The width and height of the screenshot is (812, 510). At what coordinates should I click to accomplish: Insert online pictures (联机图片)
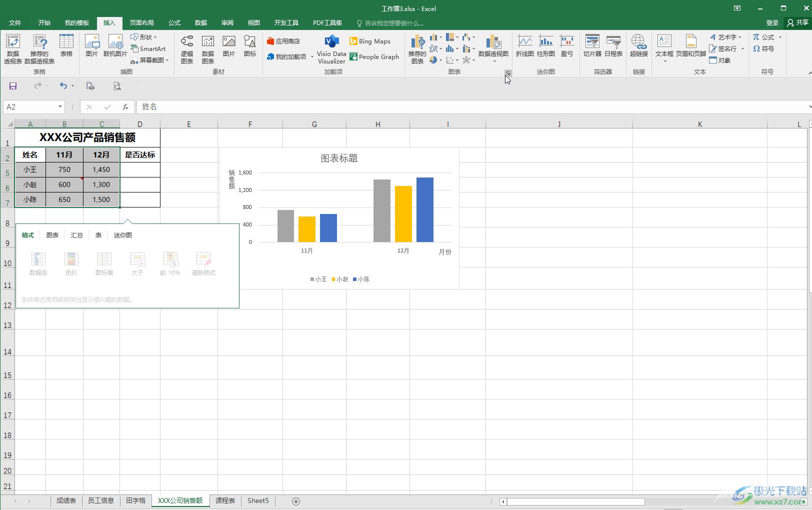[x=115, y=46]
